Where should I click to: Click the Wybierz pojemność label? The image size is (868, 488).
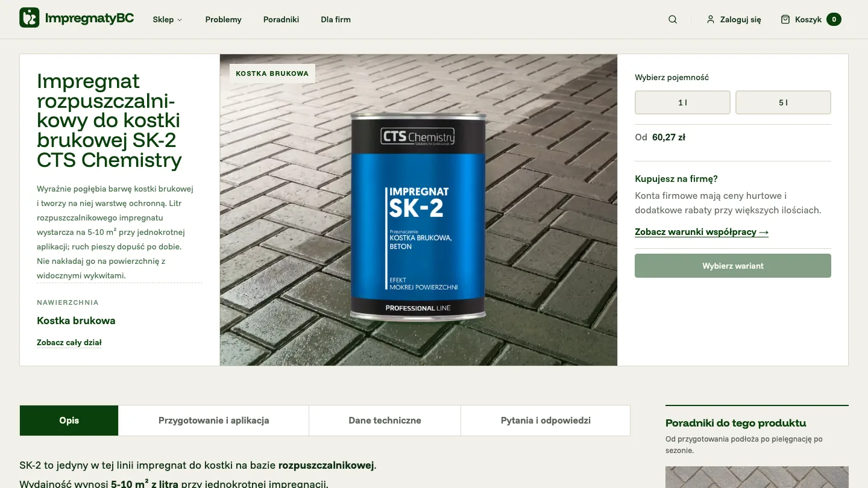point(671,77)
